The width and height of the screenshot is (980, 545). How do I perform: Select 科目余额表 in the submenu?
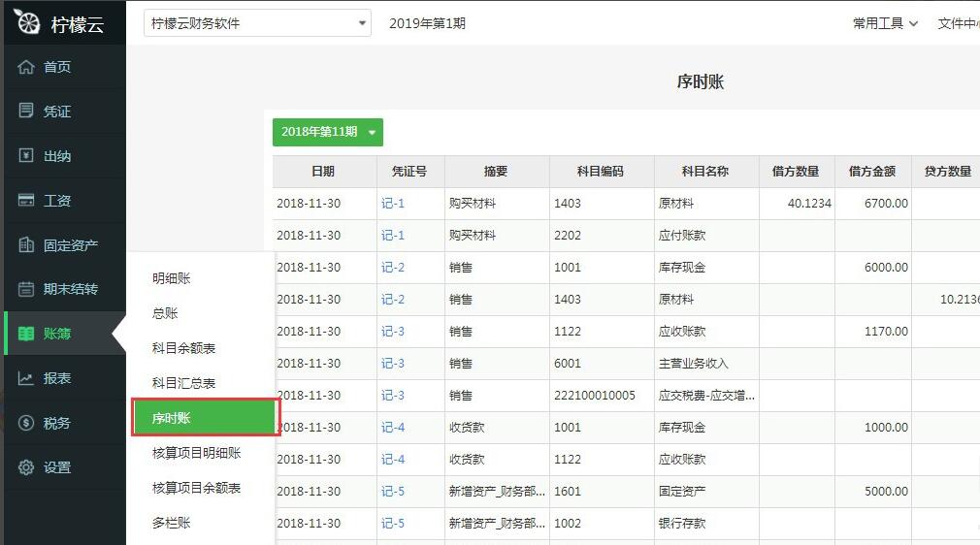click(183, 348)
